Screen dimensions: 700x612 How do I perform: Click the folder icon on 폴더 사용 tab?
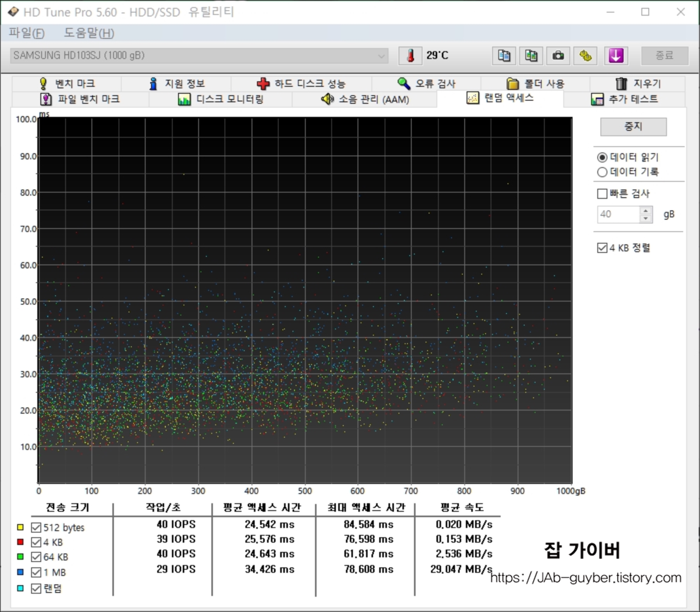[513, 84]
